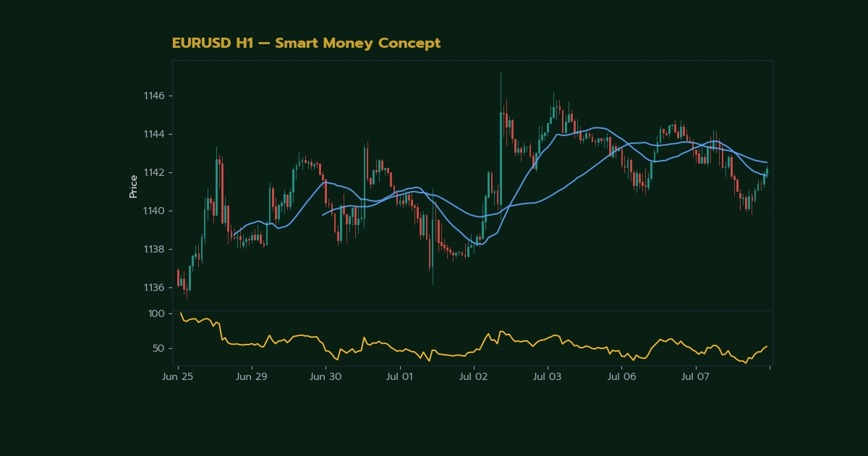Click the Jul 01 date label

click(399, 377)
